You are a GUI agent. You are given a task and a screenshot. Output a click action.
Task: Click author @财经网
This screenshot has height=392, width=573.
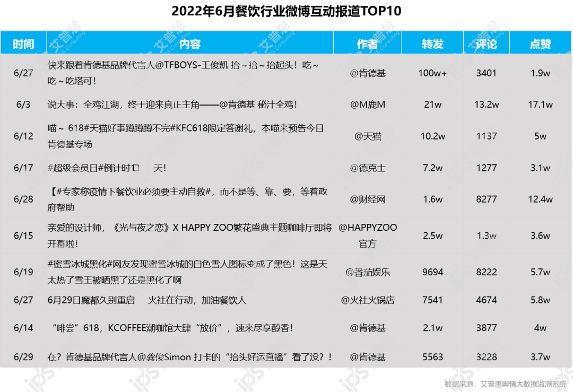coord(368,199)
